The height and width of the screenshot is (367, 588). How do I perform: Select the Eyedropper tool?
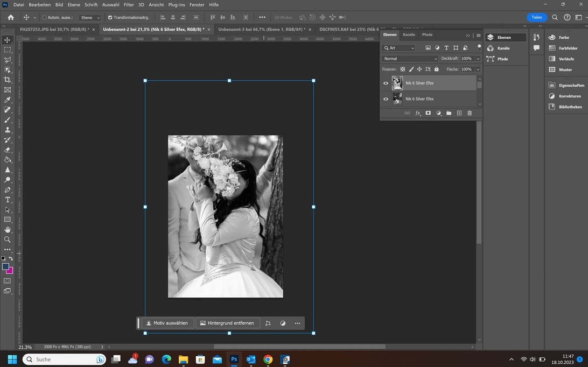(8, 100)
